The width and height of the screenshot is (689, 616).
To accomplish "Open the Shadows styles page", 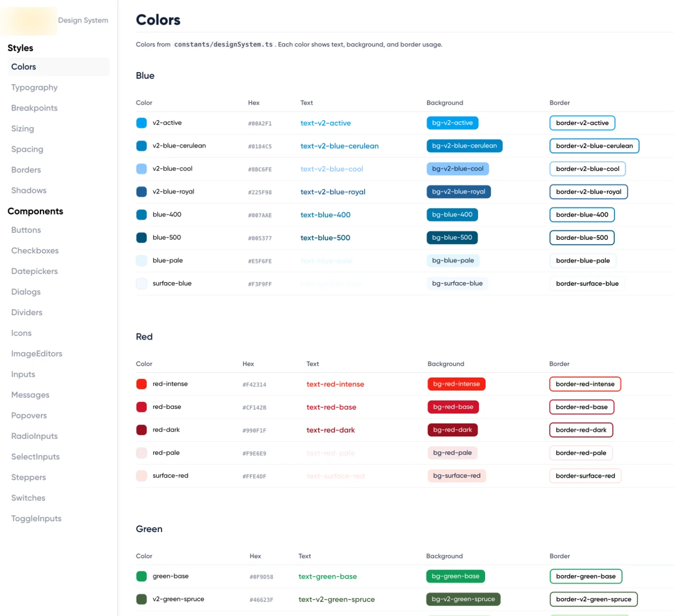I will click(29, 190).
